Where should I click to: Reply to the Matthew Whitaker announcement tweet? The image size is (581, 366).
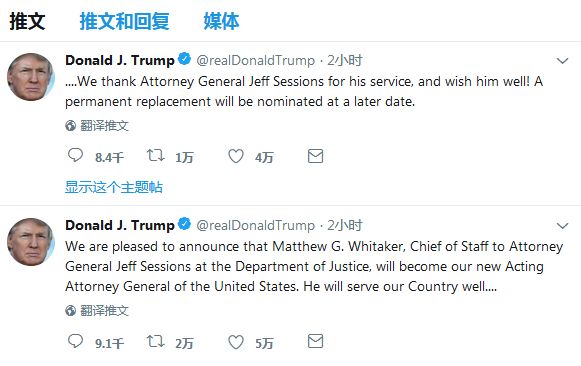(x=75, y=341)
